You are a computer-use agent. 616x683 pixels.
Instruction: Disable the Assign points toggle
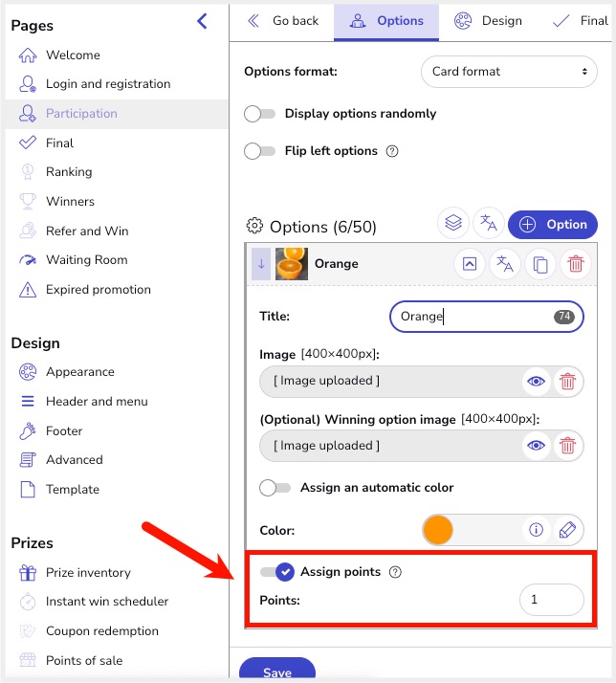(276, 572)
